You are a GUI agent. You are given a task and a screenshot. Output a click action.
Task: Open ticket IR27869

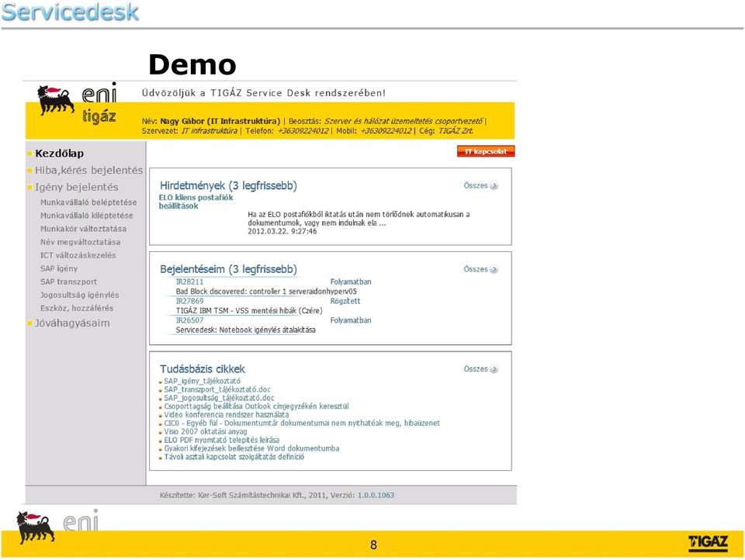(x=189, y=301)
